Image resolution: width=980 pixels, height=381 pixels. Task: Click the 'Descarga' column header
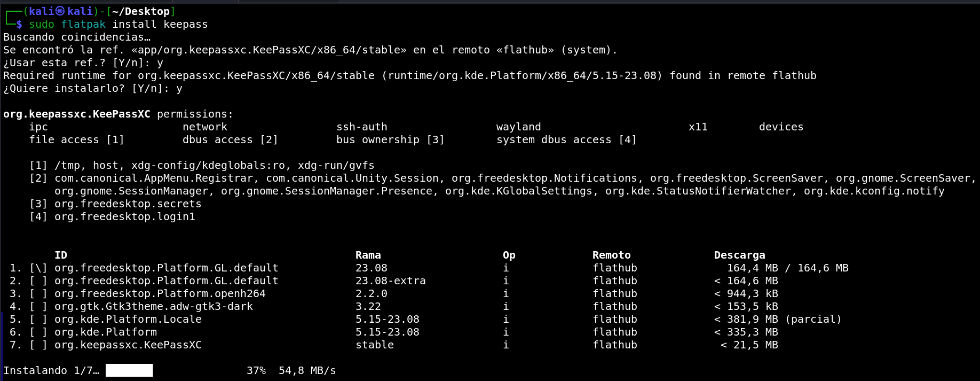(x=740, y=255)
